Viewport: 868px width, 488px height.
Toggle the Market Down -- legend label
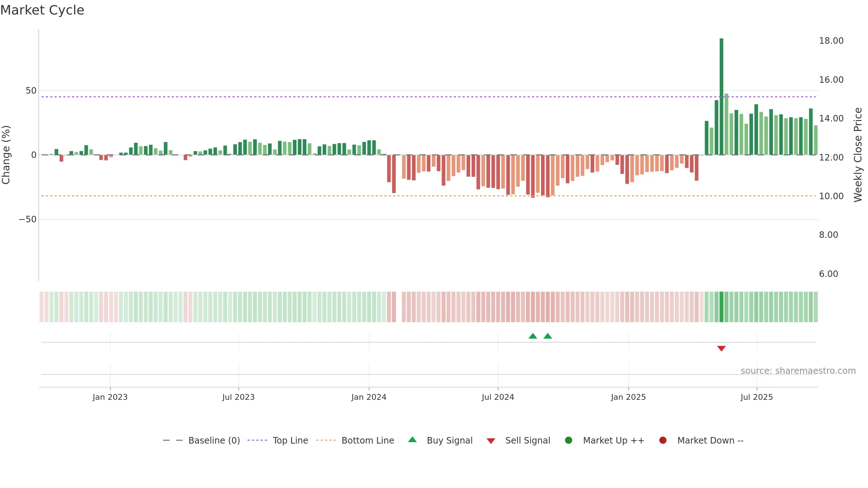pos(710,440)
